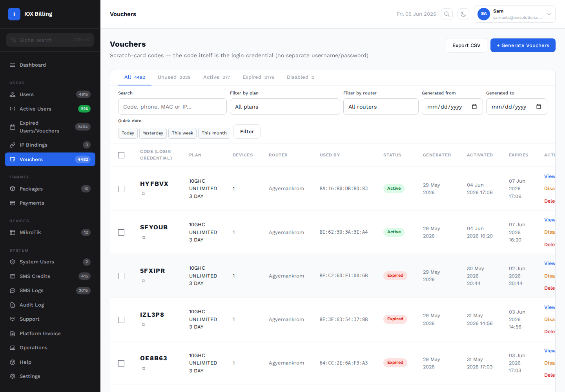This screenshot has width=565, height=392.
Task: Select the Yesterday quick date
Action: tap(153, 133)
